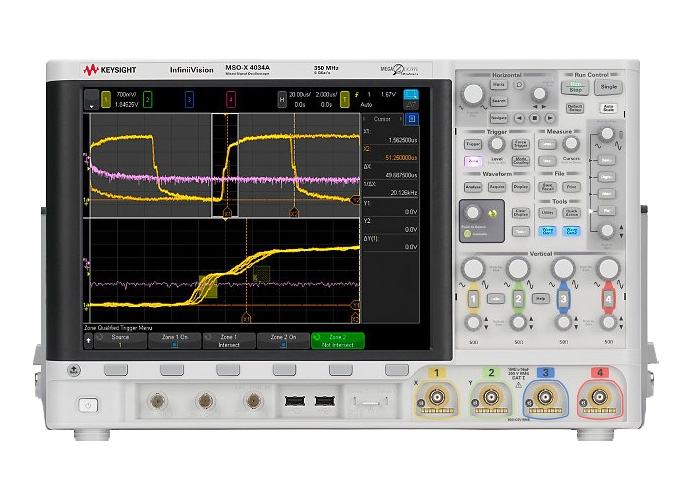Click the Run Stop button
This screenshot has width=693, height=500.
(575, 87)
